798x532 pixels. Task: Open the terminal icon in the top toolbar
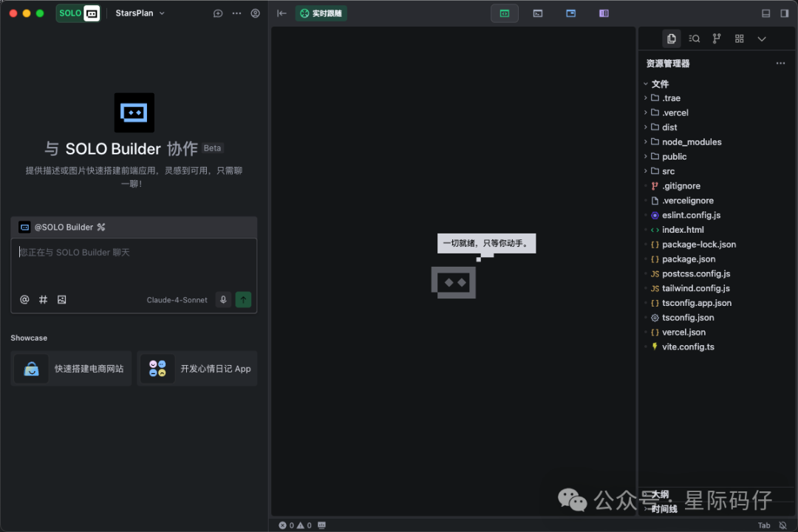click(x=537, y=13)
